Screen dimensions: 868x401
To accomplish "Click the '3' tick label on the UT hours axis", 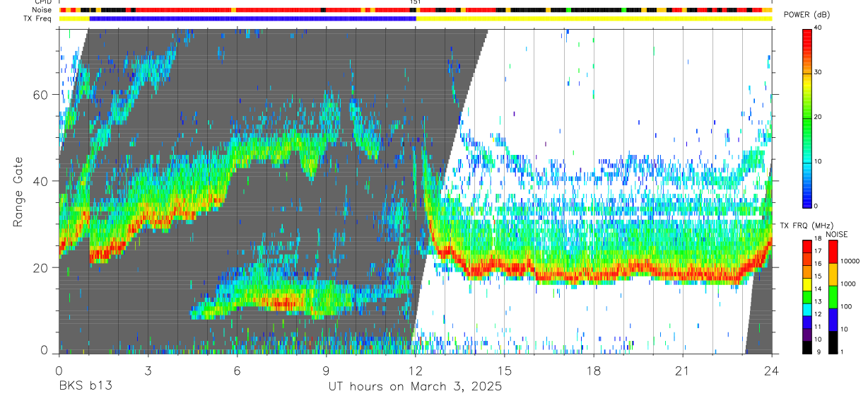I will pyautogui.click(x=148, y=371).
